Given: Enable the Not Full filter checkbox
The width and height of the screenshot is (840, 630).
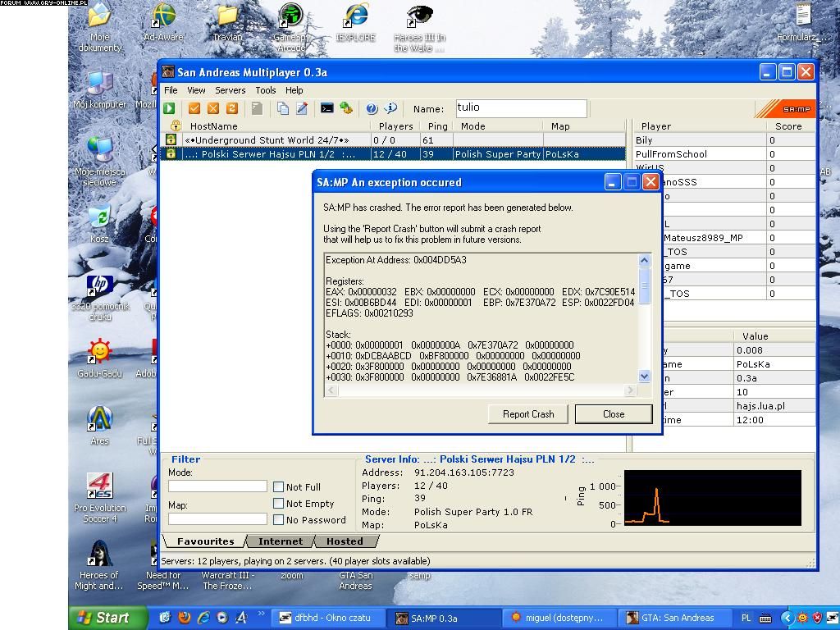Looking at the screenshot, I should point(279,487).
